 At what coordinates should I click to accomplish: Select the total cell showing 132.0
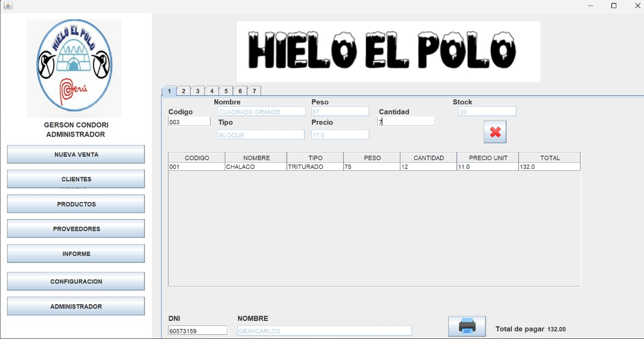(549, 167)
